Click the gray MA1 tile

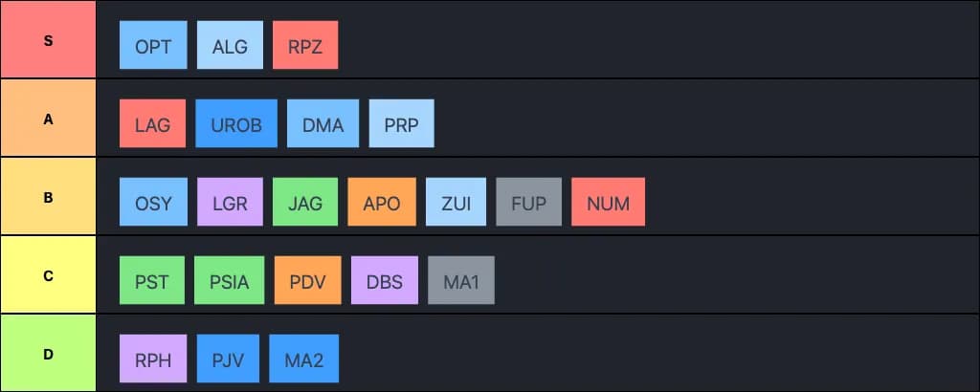(461, 280)
